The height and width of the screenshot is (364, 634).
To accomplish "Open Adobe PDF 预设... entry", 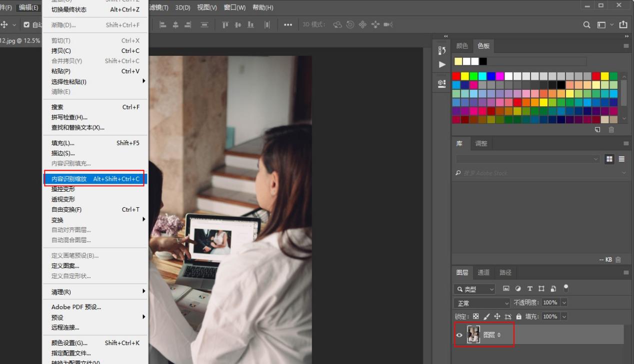I will pyautogui.click(x=95, y=307).
